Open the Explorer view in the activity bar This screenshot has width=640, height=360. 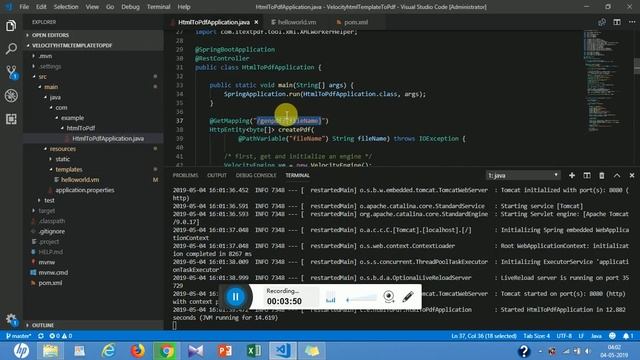pyautogui.click(x=11, y=26)
